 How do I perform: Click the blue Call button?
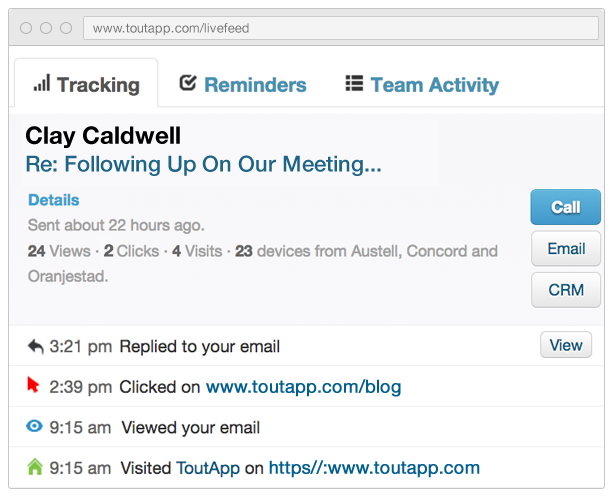click(565, 207)
